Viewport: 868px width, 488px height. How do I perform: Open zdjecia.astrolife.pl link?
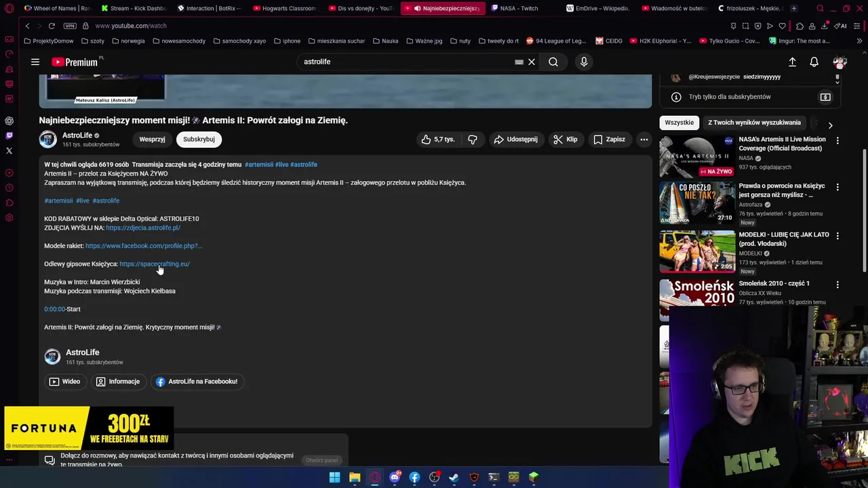(x=143, y=228)
